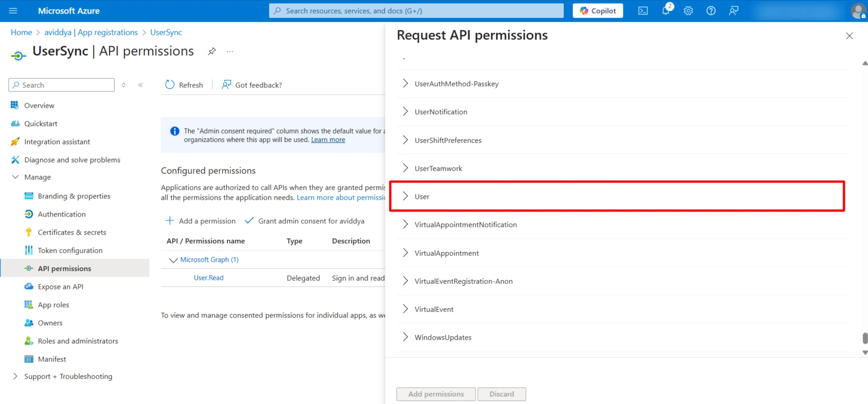The width and height of the screenshot is (868, 404).
Task: Open Cloud Shell from the top bar
Action: point(643,10)
